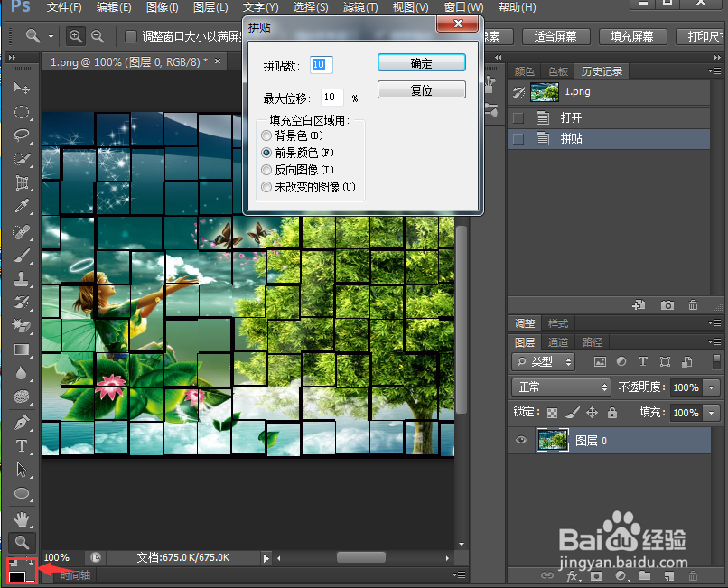Click foreground color swatch

point(17,577)
